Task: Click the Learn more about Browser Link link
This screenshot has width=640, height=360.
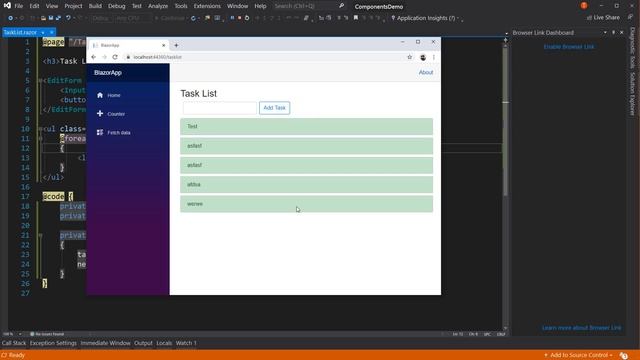Action: (x=582, y=328)
